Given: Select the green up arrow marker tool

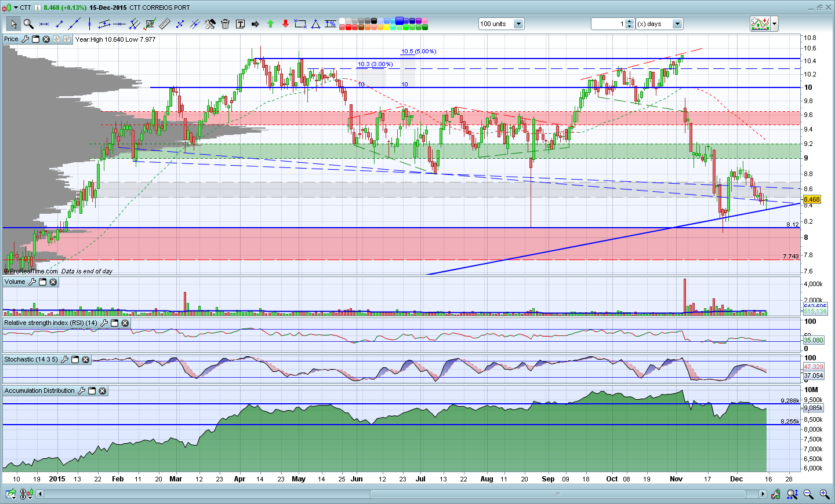Looking at the screenshot, I should 270,24.
